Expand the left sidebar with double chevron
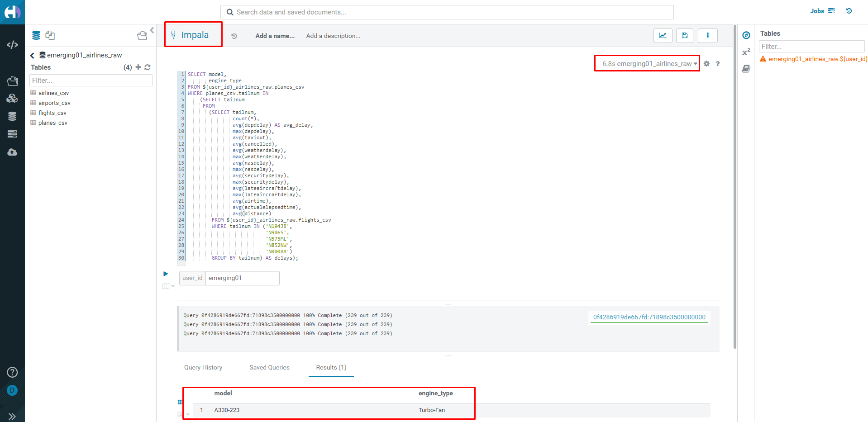The image size is (868, 422). (12, 416)
